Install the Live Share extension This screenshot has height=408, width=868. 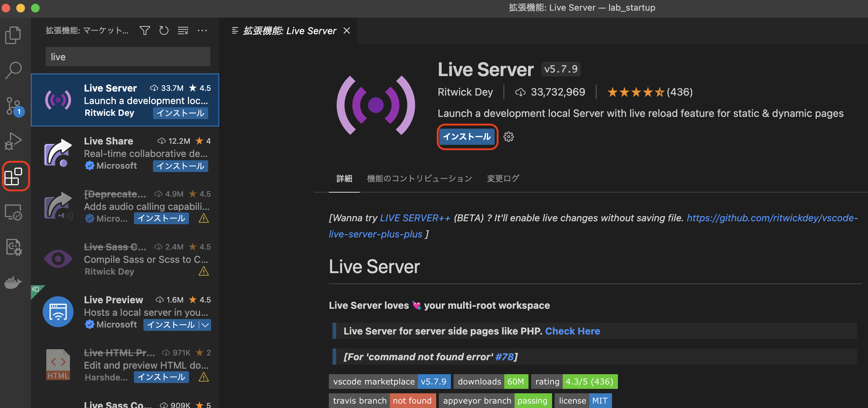click(x=181, y=166)
